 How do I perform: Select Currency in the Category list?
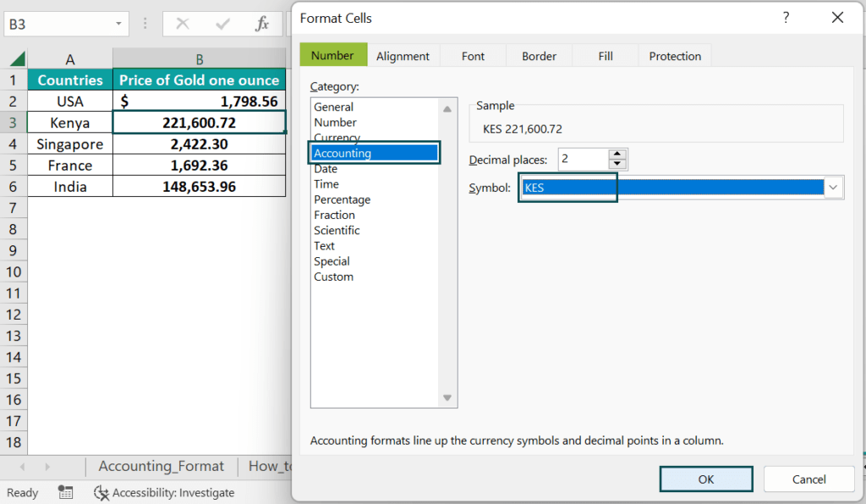337,137
